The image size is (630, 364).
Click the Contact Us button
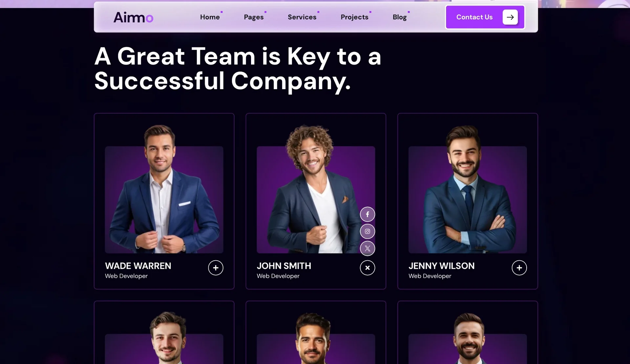[485, 17]
